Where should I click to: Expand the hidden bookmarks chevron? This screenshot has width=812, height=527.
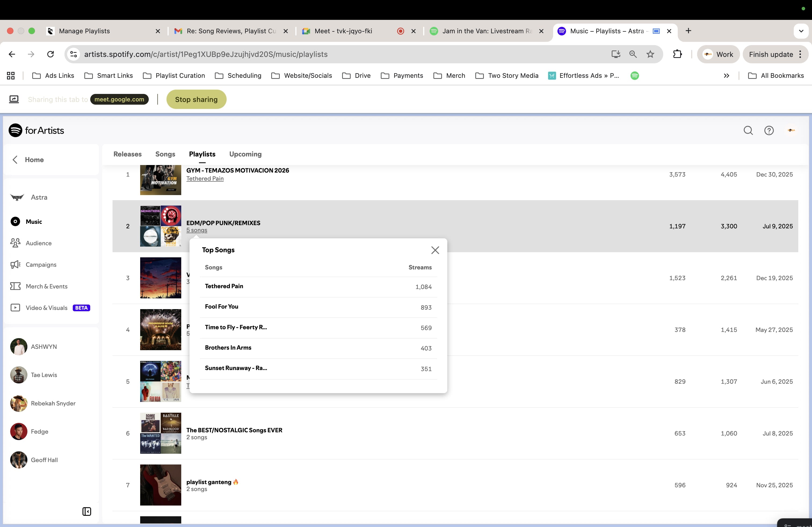coord(726,76)
